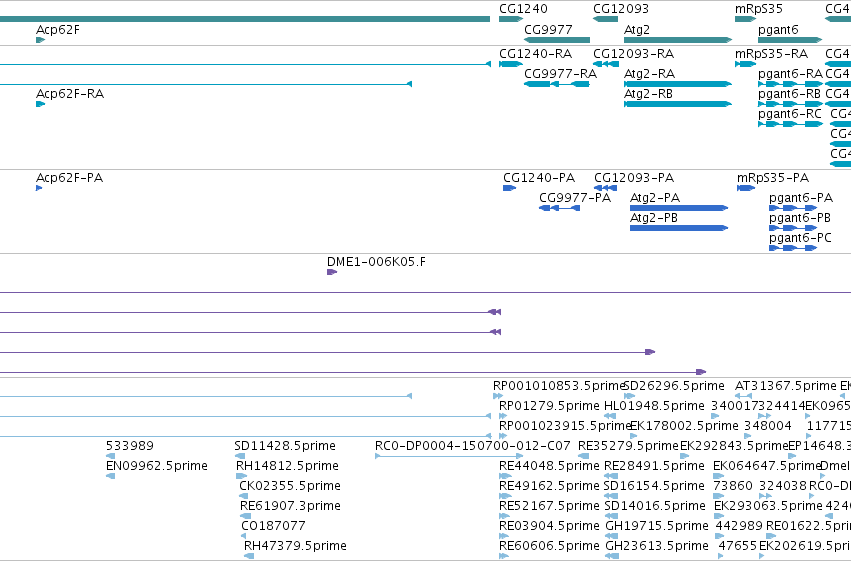
Task: Click the HL01948.5prime EST label
Action: click(x=654, y=406)
